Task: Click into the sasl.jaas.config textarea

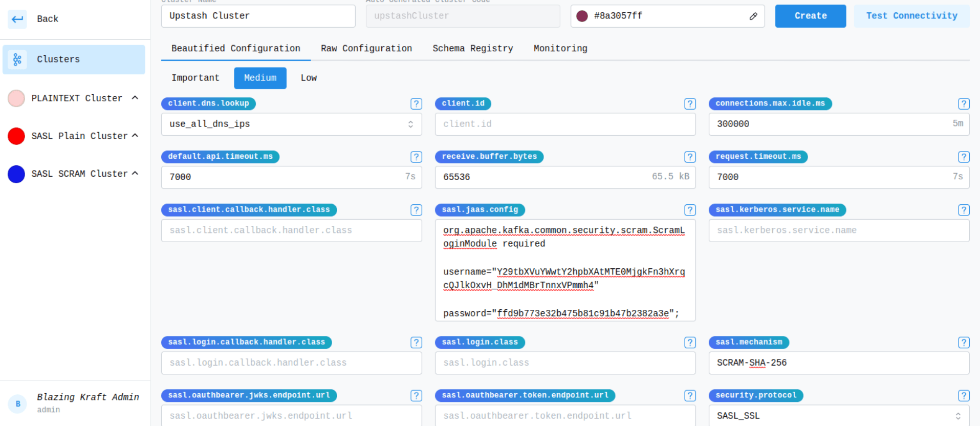Action: point(565,270)
